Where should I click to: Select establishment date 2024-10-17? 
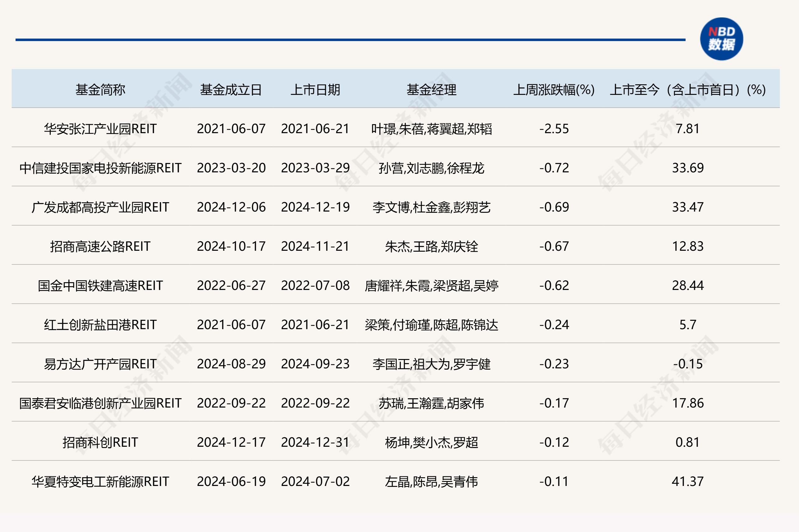coord(231,246)
